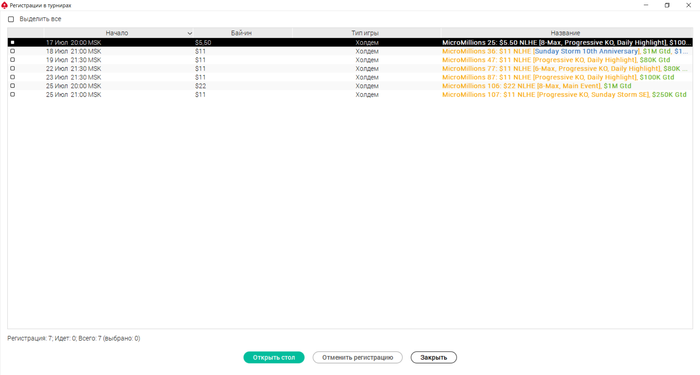This screenshot has height=375, width=700.
Task: Check the box for the 25 Июл 21:00 row
Action: click(x=12, y=95)
